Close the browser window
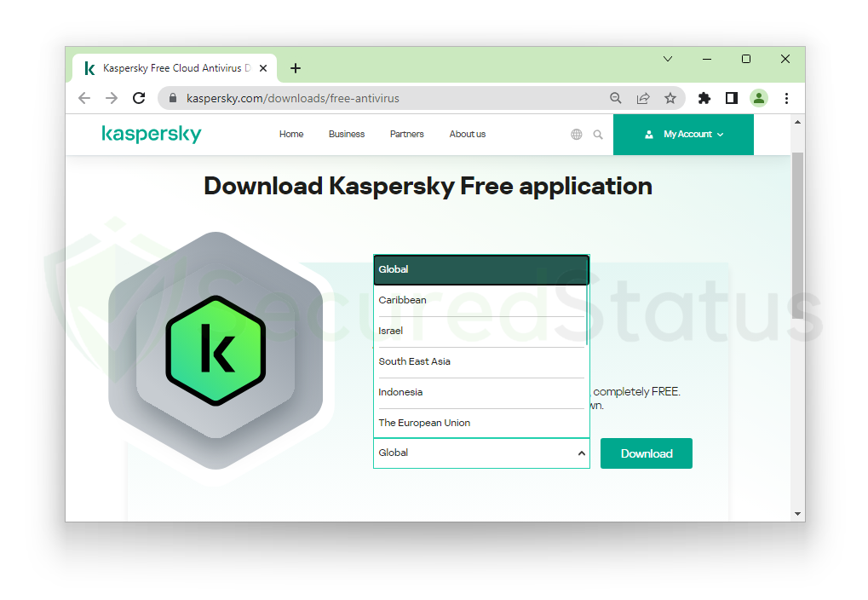The height and width of the screenshot is (600, 868). (785, 59)
